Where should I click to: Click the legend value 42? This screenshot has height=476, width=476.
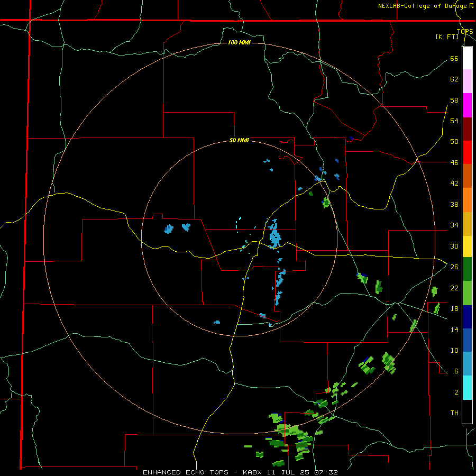click(x=454, y=184)
